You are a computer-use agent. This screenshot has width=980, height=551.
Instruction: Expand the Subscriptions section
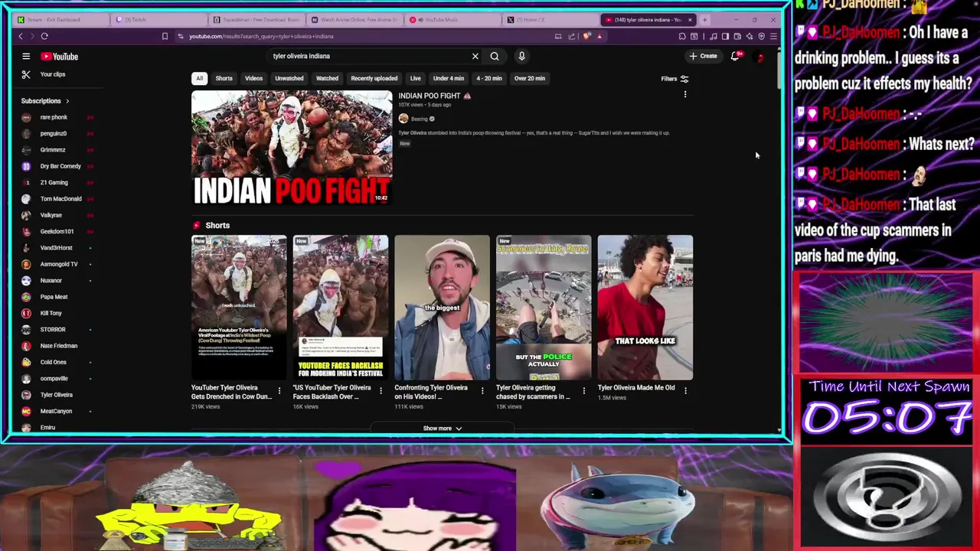pos(45,101)
